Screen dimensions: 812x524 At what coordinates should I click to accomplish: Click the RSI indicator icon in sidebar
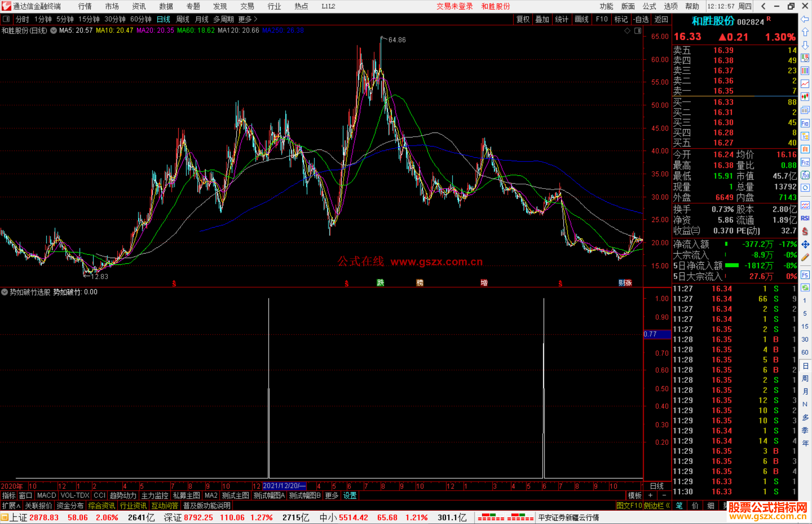(805, 218)
